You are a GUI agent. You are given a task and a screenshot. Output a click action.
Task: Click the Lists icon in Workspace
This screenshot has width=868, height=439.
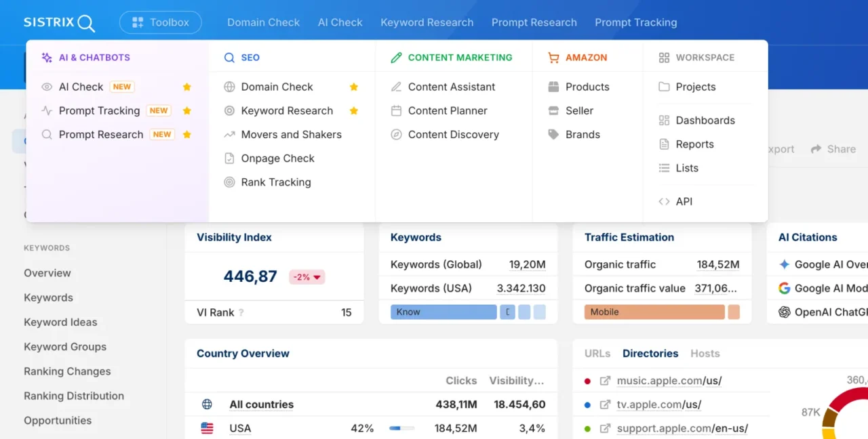point(664,168)
